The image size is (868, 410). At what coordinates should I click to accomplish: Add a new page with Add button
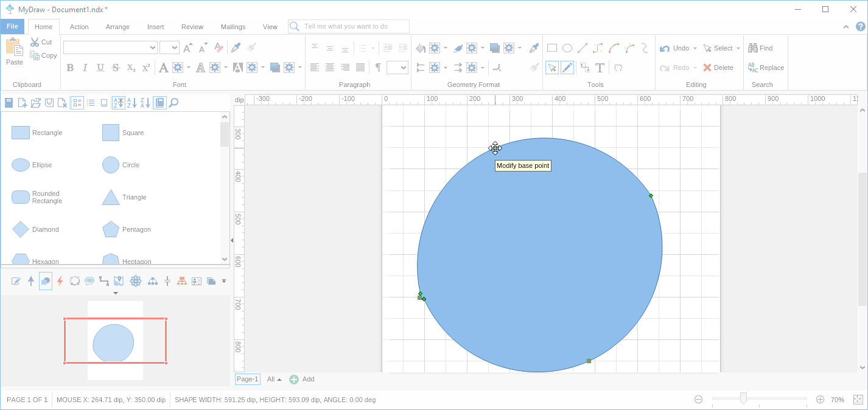point(302,379)
